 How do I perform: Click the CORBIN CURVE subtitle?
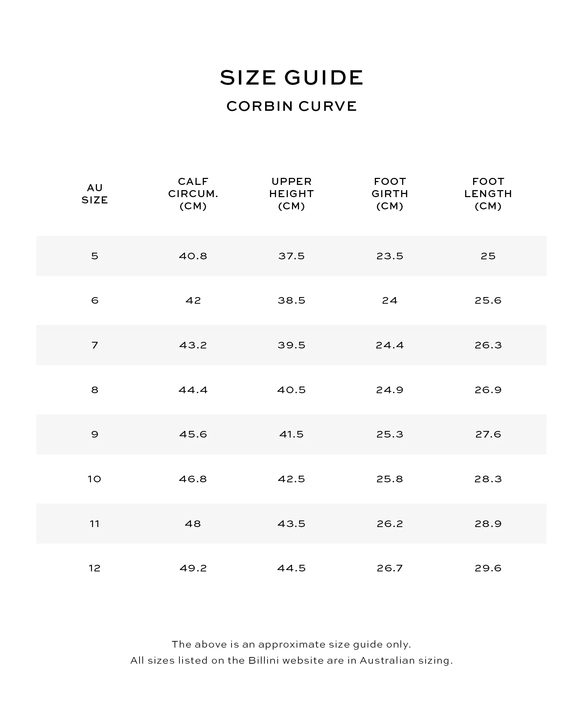(292, 106)
